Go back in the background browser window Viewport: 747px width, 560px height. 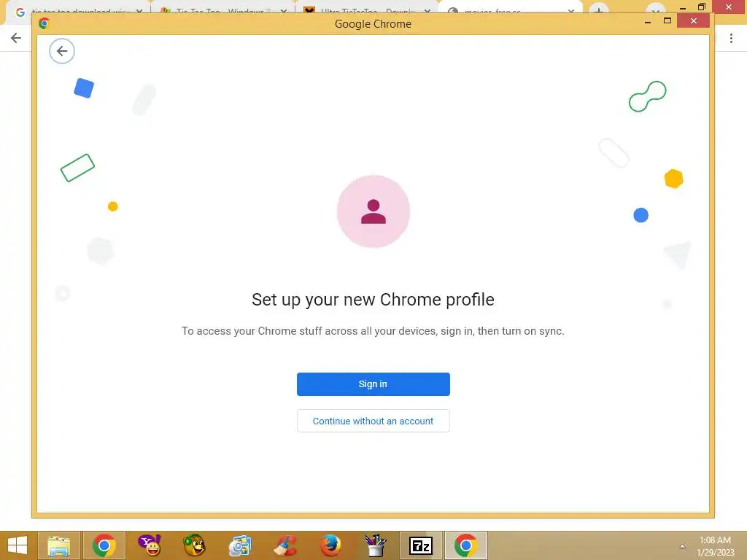tap(16, 38)
